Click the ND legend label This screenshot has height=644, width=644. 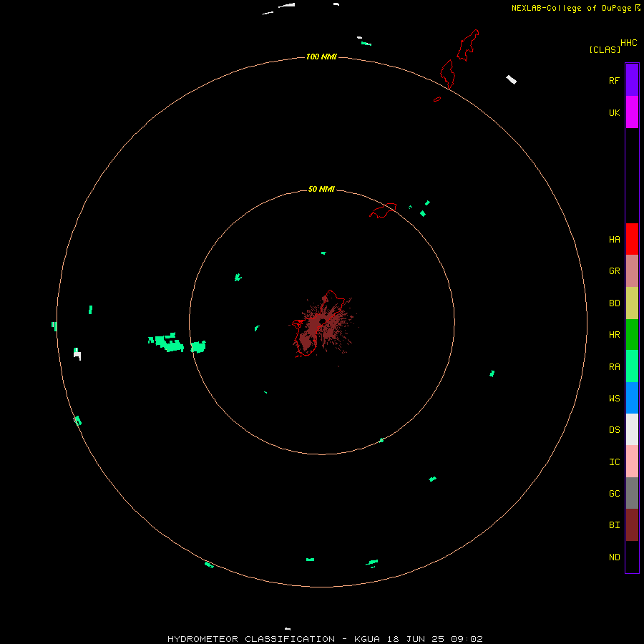(x=615, y=557)
